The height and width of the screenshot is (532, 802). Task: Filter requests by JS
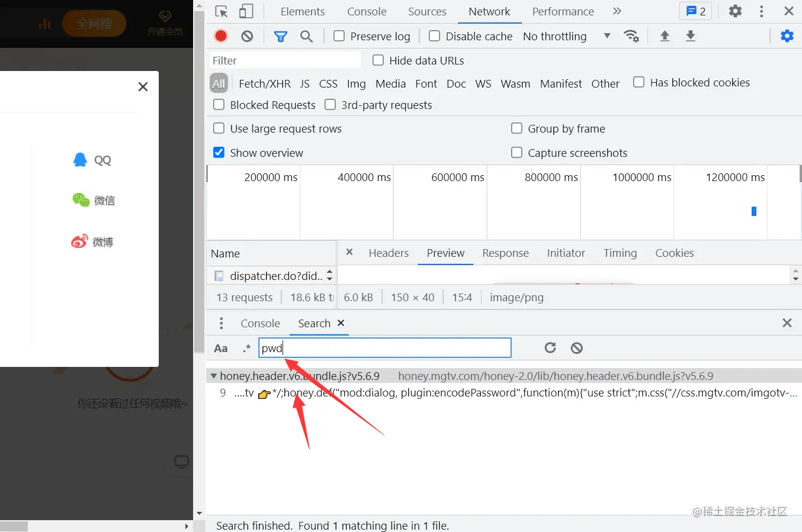point(304,83)
